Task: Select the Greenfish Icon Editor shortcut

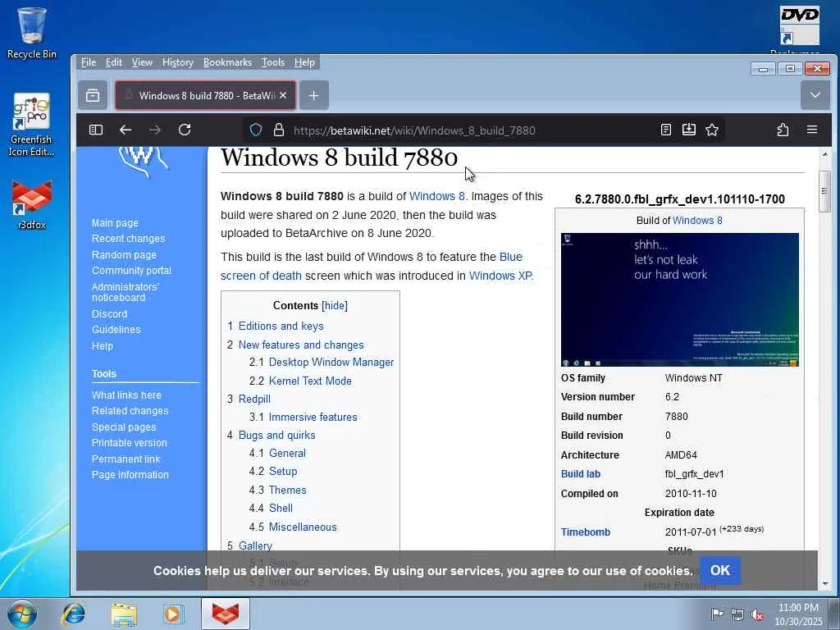Action: [32, 125]
